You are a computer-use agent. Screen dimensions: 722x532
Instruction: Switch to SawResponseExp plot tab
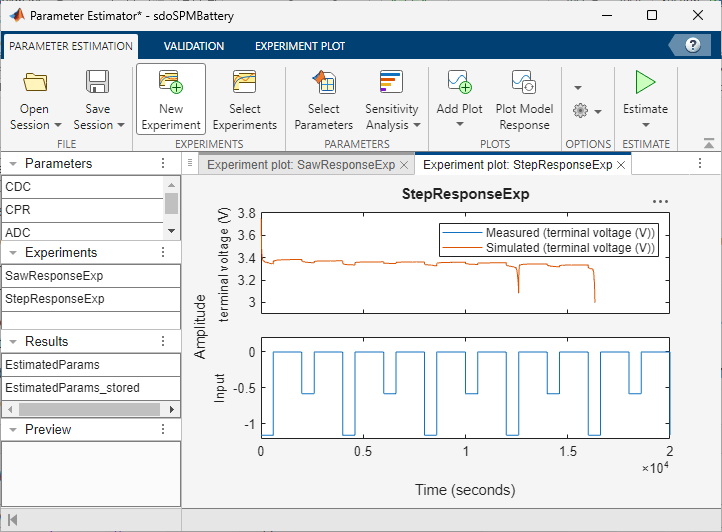click(301, 165)
